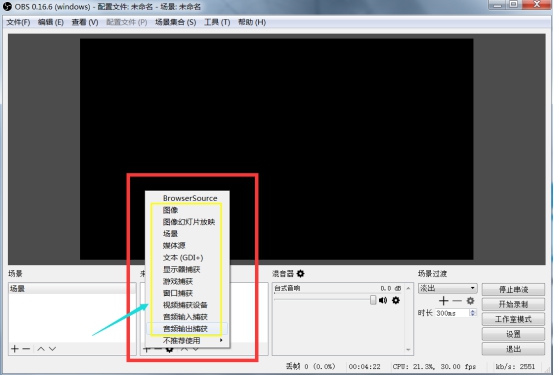Open source properties gear in sources toolbar

(170, 349)
